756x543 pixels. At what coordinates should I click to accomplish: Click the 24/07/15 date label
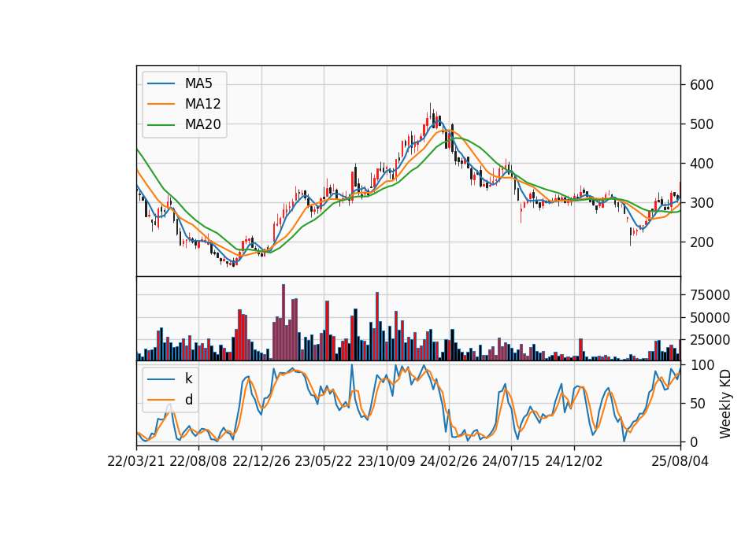click(511, 462)
